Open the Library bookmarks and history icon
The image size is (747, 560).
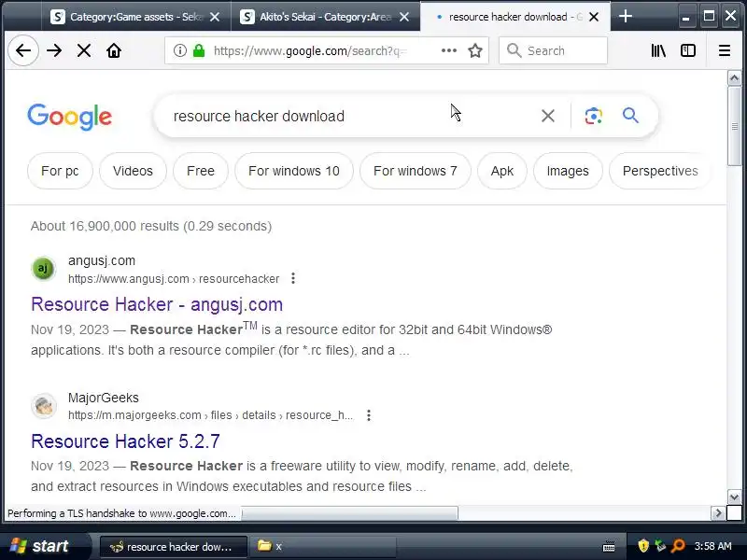(658, 50)
